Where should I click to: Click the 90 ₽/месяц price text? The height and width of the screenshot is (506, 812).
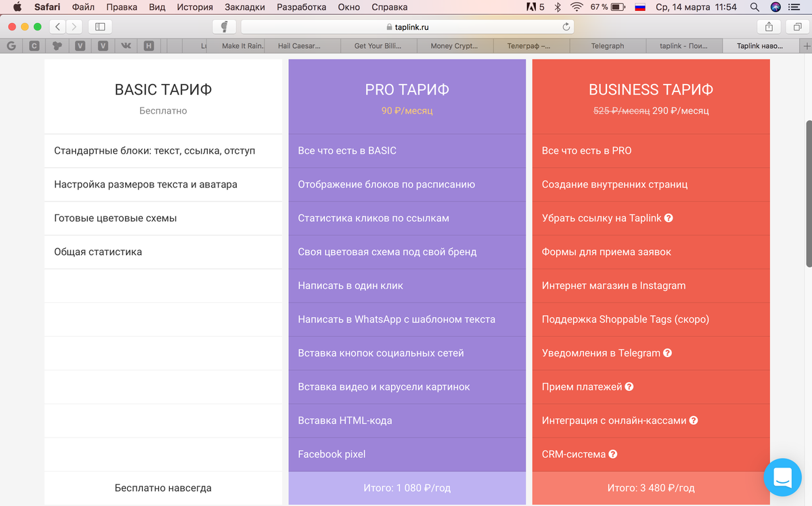coord(407,110)
